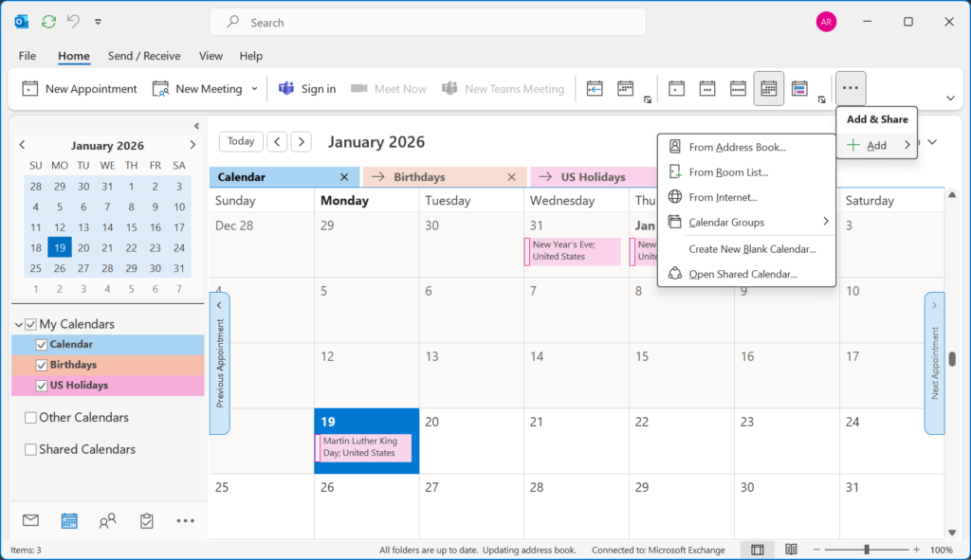The height and width of the screenshot is (560, 971).
Task: Switch to Day view icon
Action: tap(676, 88)
